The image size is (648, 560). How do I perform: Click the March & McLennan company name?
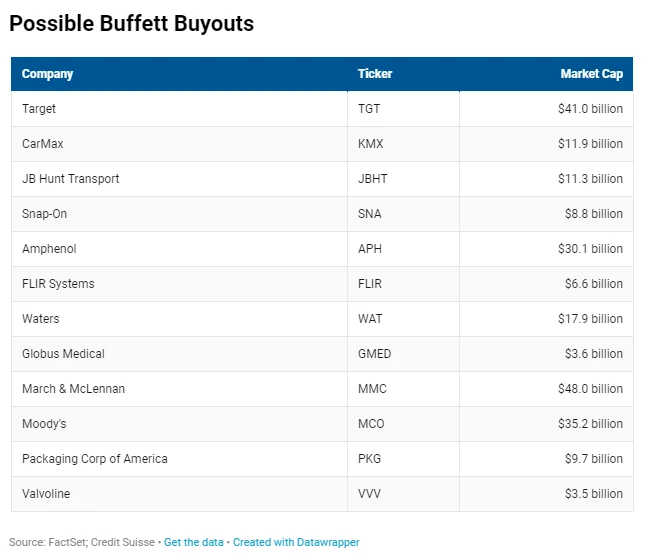click(x=73, y=389)
